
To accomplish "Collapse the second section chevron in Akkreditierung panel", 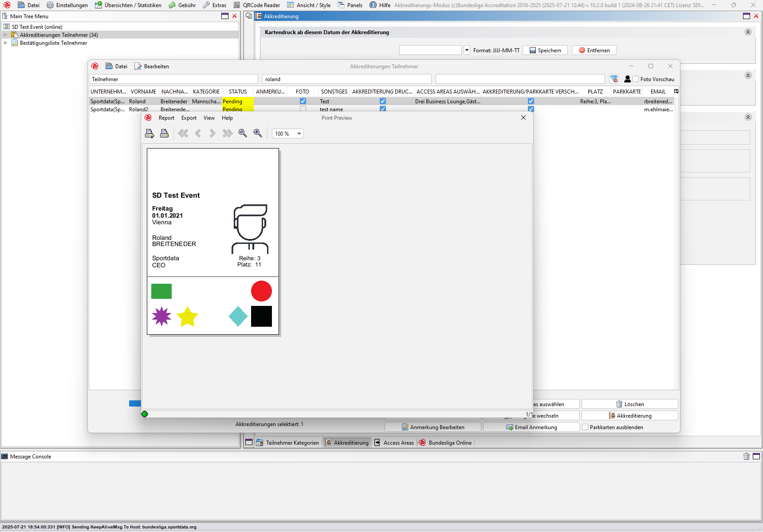I will tap(748, 75).
